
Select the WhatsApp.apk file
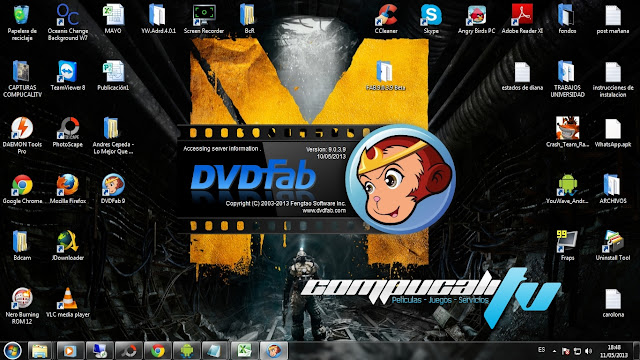(613, 129)
